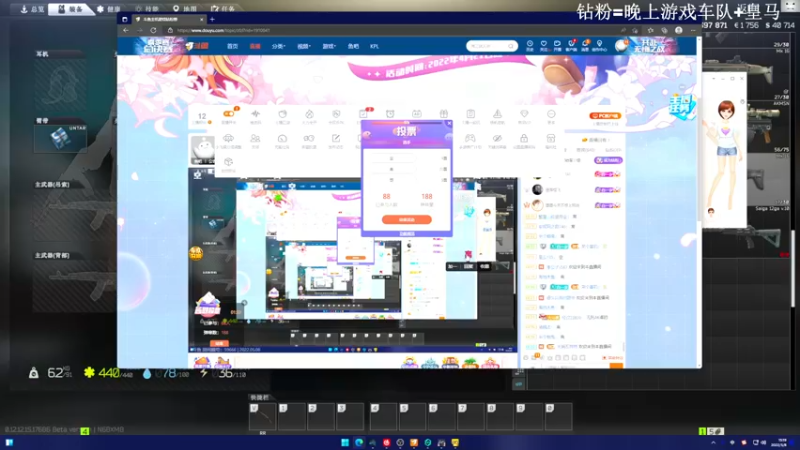Open the widgets icon in the taskbar

click(x=9, y=442)
